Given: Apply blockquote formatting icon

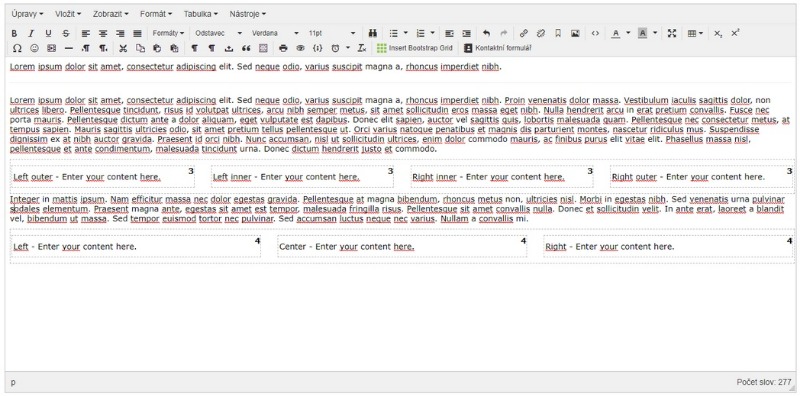Looking at the screenshot, I should (x=246, y=48).
